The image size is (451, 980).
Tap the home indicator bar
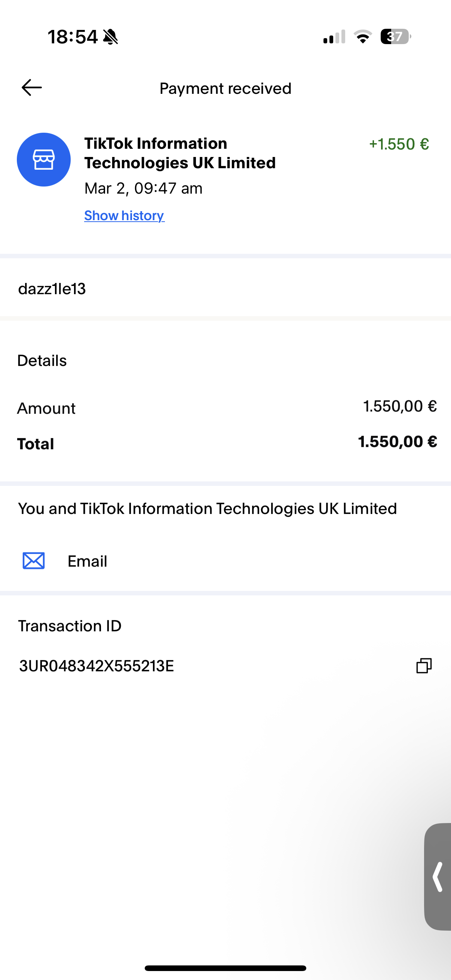[x=225, y=968]
